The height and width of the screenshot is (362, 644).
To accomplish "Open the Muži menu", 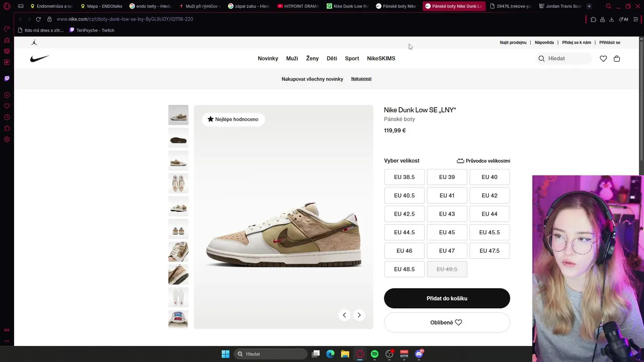I will pos(292,59).
